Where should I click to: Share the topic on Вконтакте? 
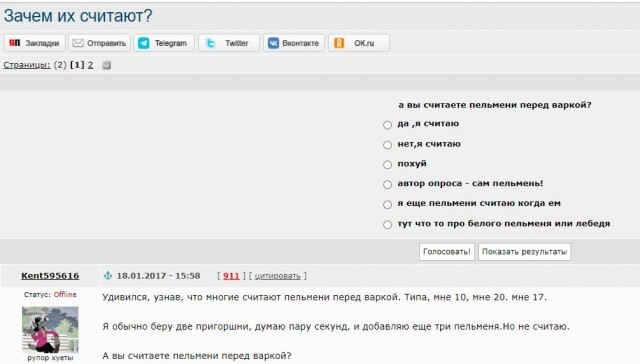pos(293,43)
